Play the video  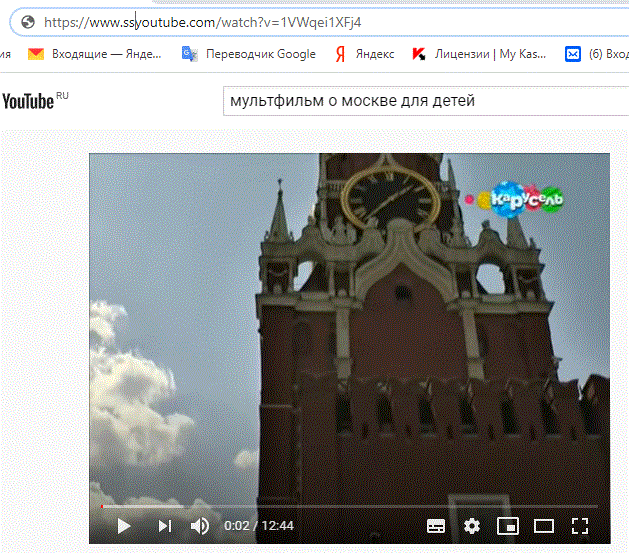124,526
